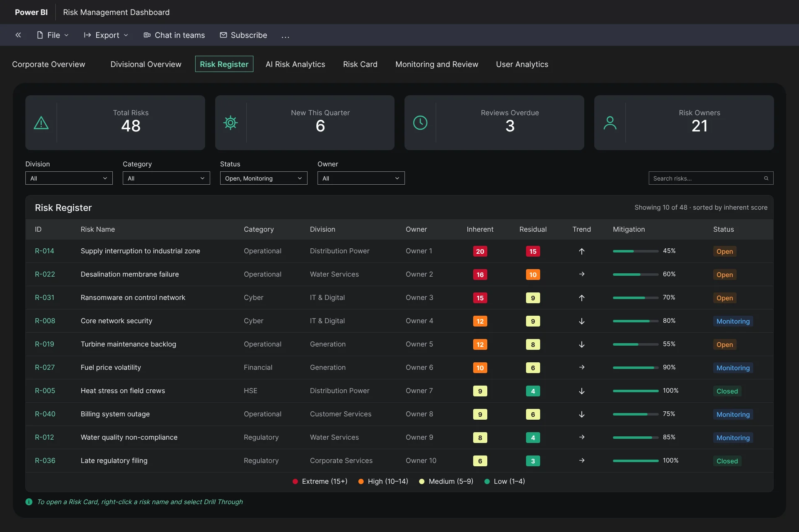Open risk ID R-027 link
Screen dimensions: 799x532
tap(45, 367)
